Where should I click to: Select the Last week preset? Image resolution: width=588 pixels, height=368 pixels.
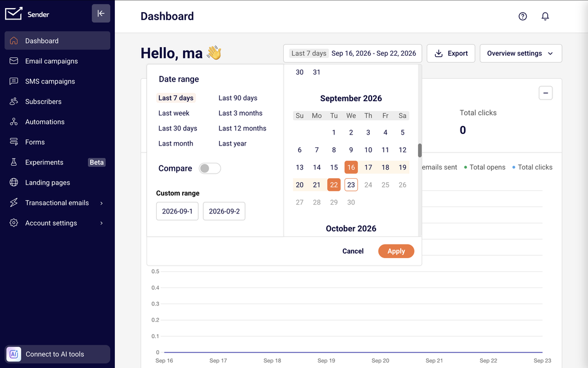click(174, 113)
